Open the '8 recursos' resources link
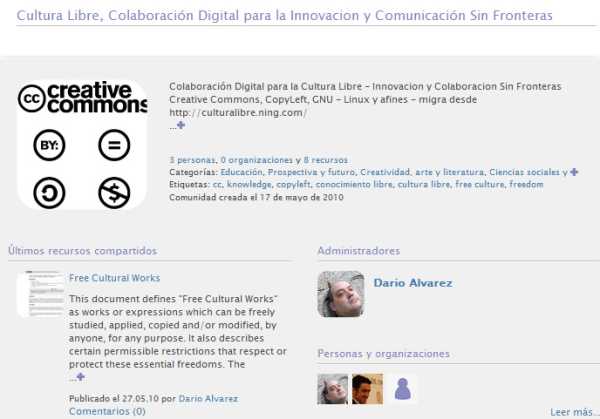 [325, 160]
